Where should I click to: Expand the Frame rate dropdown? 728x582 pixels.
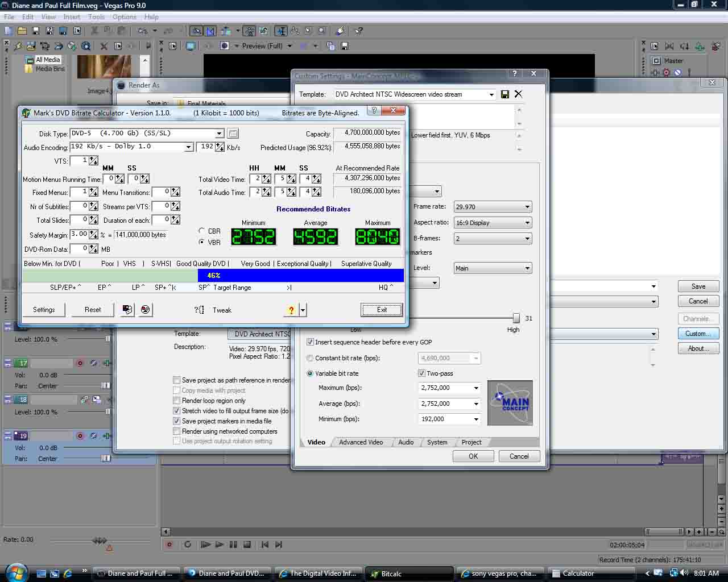point(527,207)
